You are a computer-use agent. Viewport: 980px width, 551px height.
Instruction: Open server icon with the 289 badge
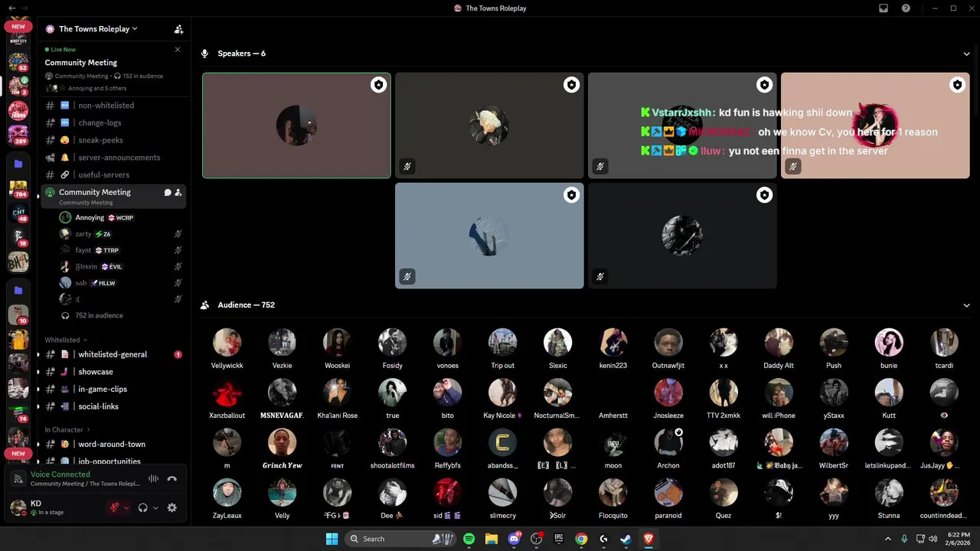[x=18, y=135]
